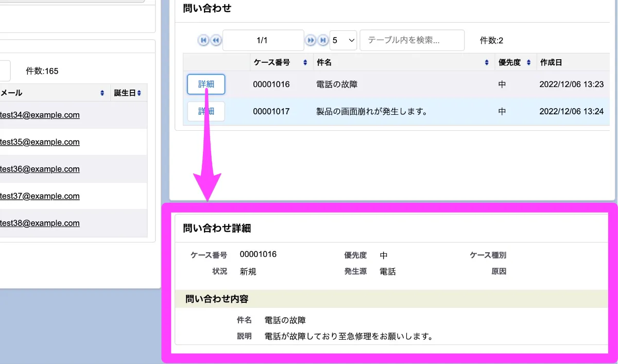Sort inquiries by the 件名 column
Viewport: 618px width, 364px height.
point(486,62)
